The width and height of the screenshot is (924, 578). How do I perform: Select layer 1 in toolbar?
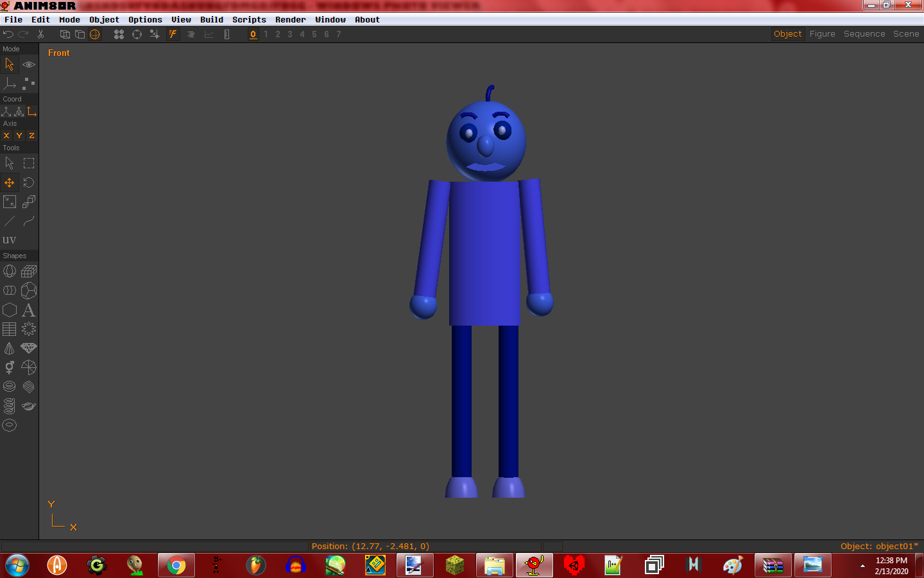click(x=266, y=34)
